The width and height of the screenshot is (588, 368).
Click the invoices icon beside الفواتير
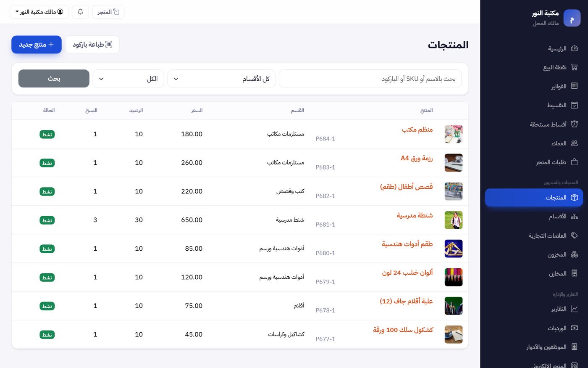574,86
